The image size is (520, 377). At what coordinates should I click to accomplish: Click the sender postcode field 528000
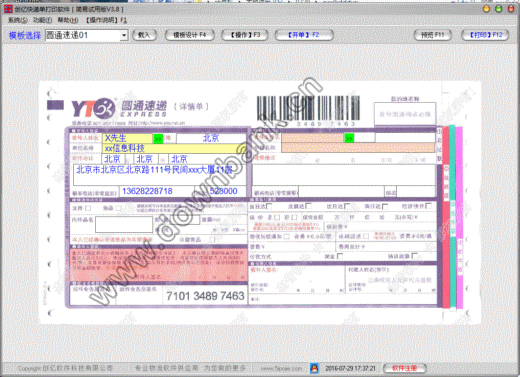(228, 191)
